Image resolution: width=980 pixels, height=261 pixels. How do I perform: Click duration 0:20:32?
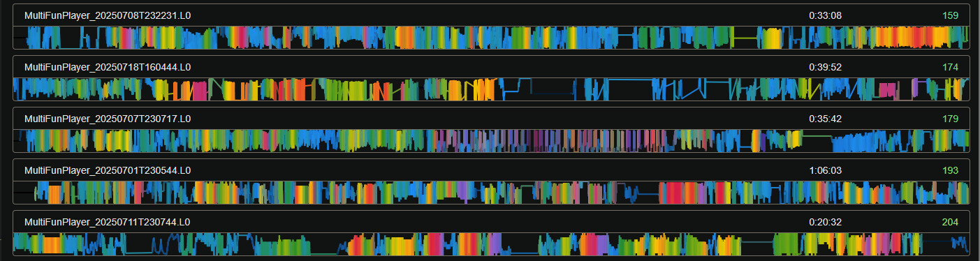point(825,222)
